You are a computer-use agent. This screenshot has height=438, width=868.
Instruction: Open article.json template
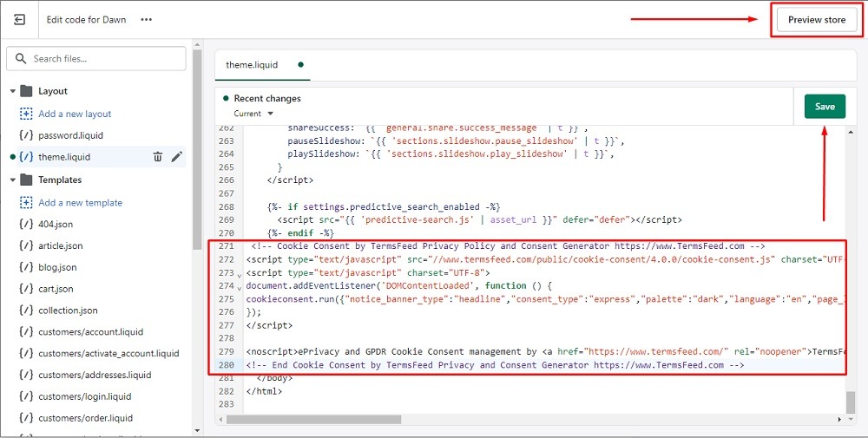tap(61, 246)
